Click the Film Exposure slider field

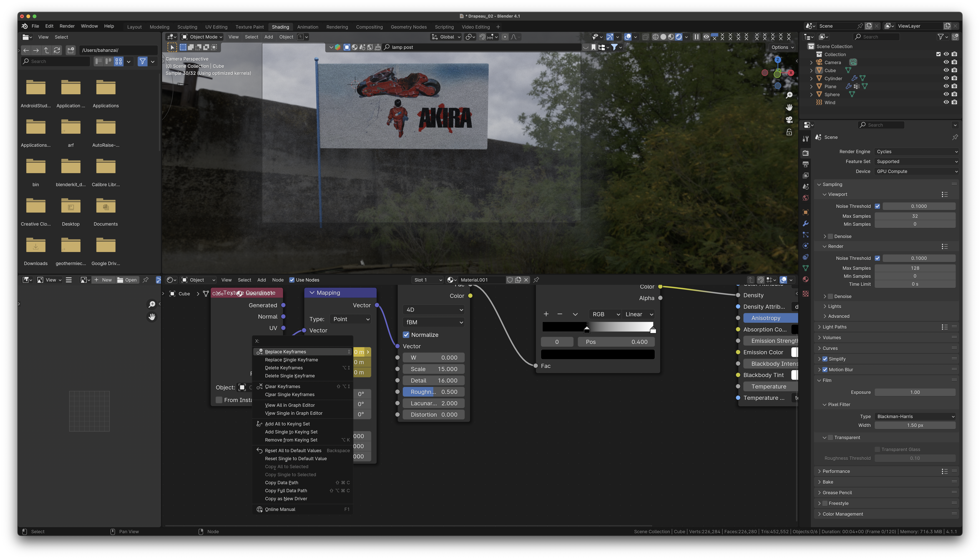(x=915, y=392)
